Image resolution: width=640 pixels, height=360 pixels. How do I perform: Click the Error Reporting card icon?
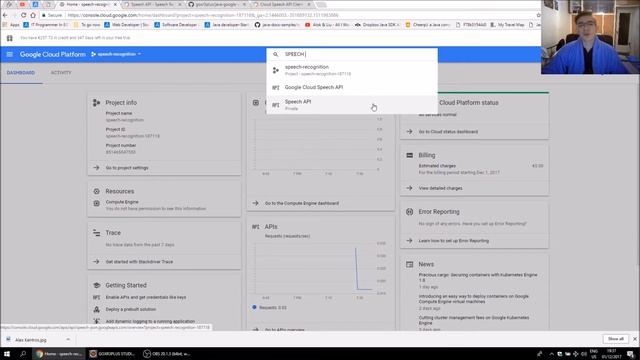(409, 212)
